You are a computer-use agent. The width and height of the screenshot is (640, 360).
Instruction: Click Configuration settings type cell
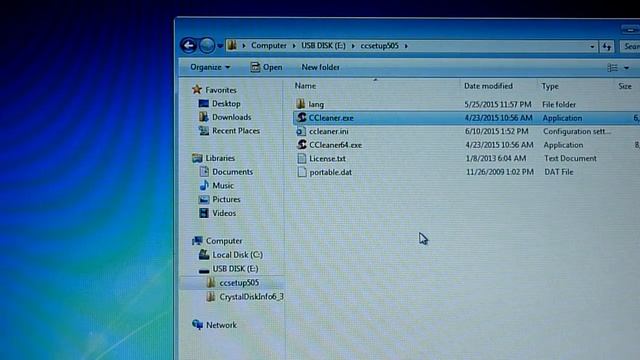tap(577, 131)
